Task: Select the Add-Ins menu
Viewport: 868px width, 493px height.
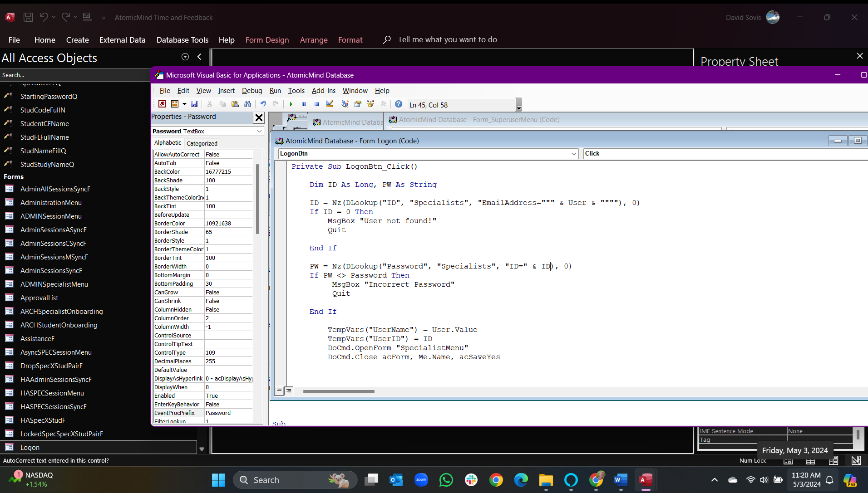Action: pyautogui.click(x=323, y=90)
